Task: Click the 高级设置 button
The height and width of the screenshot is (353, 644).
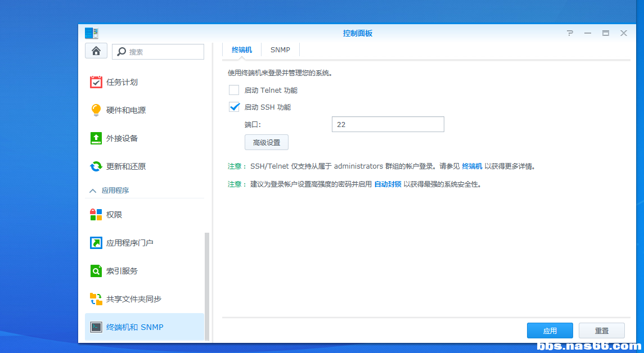Action: point(267,142)
